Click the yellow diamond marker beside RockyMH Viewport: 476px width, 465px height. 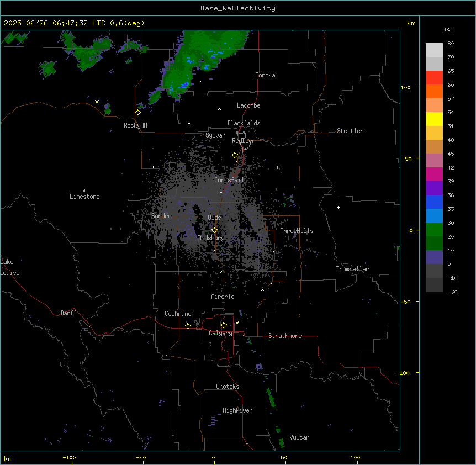tap(138, 113)
